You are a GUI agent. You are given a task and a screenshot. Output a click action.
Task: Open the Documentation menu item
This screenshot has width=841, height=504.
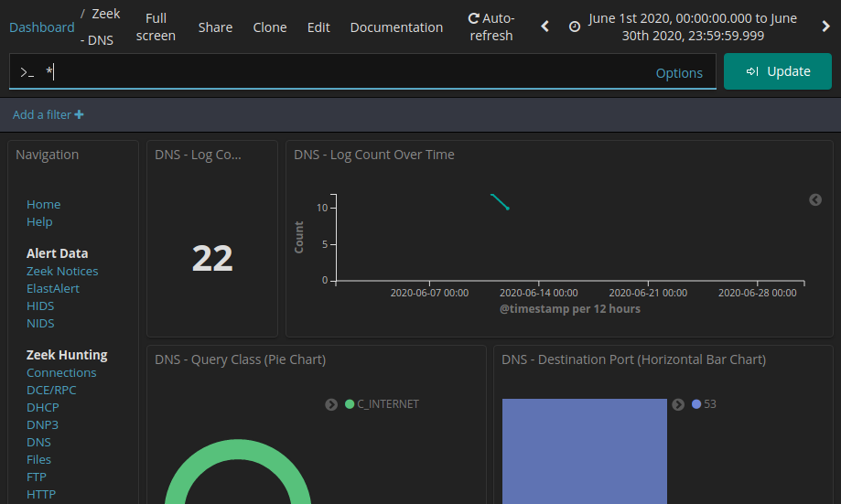(x=396, y=27)
